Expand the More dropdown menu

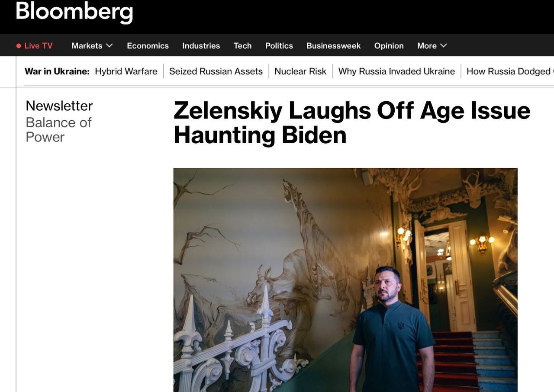point(432,46)
